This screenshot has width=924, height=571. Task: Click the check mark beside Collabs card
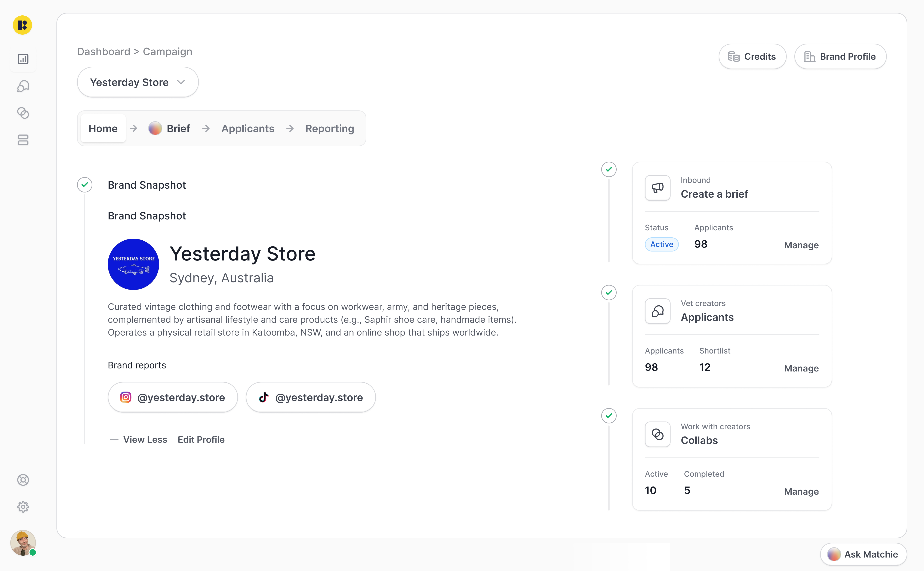[x=609, y=416]
